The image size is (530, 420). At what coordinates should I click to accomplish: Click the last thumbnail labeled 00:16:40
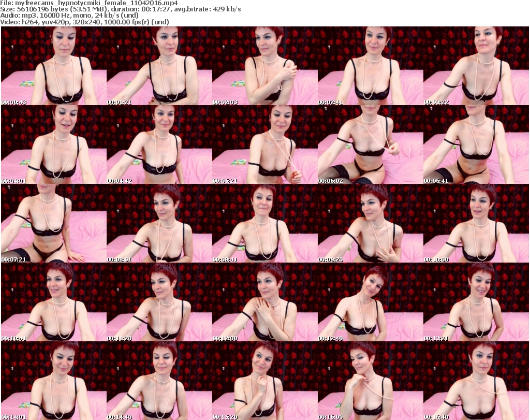pos(476,381)
